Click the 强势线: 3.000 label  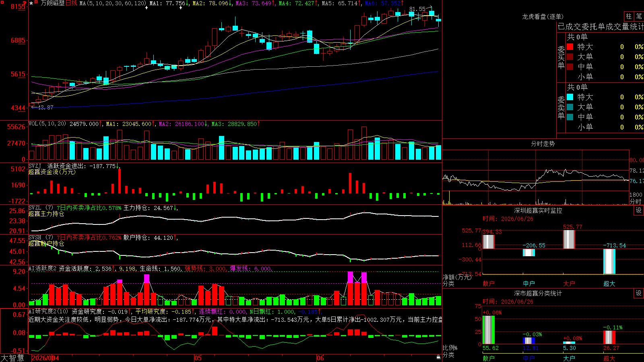point(206,268)
